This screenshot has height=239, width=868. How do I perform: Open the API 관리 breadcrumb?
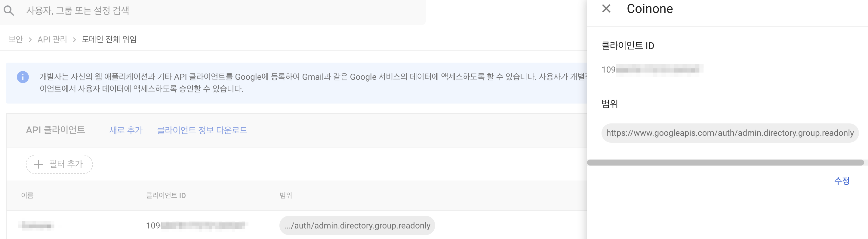tap(52, 39)
